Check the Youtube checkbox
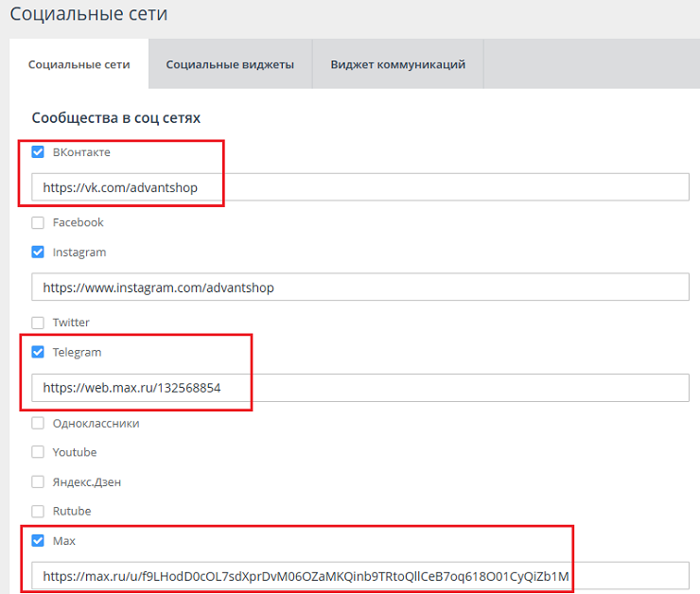 coord(38,452)
